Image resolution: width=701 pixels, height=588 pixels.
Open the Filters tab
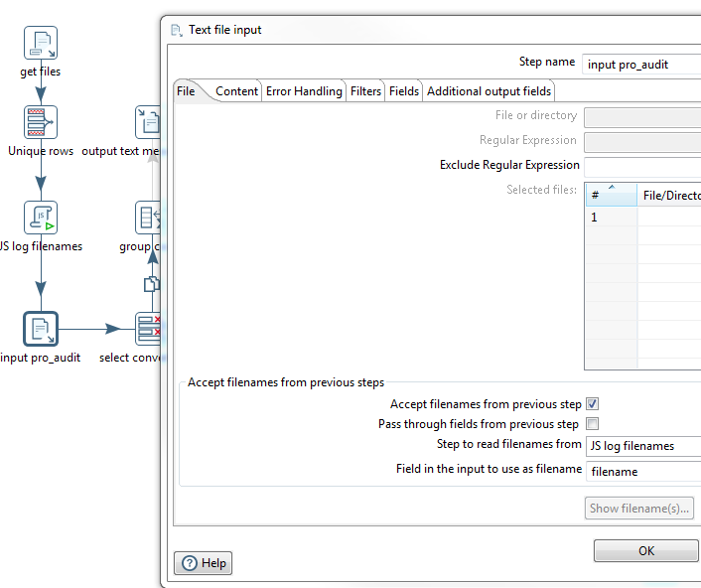365,91
